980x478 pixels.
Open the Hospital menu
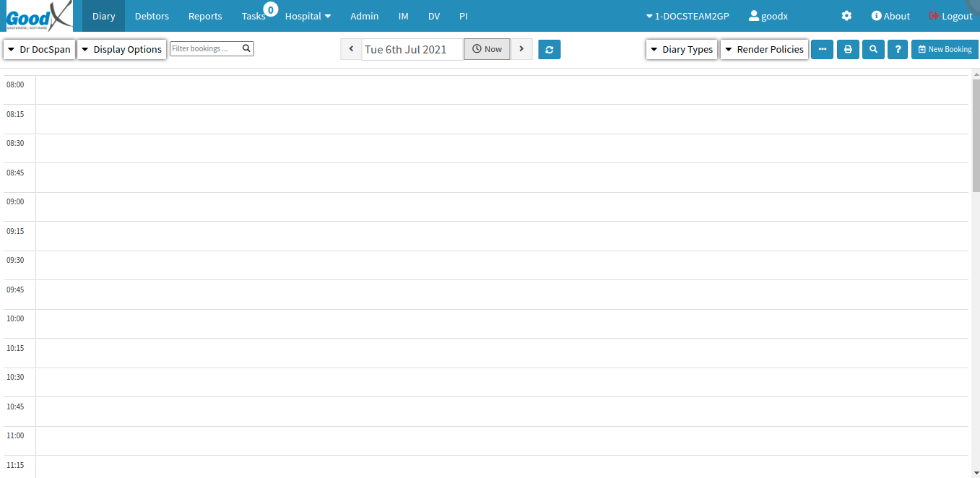pos(308,16)
